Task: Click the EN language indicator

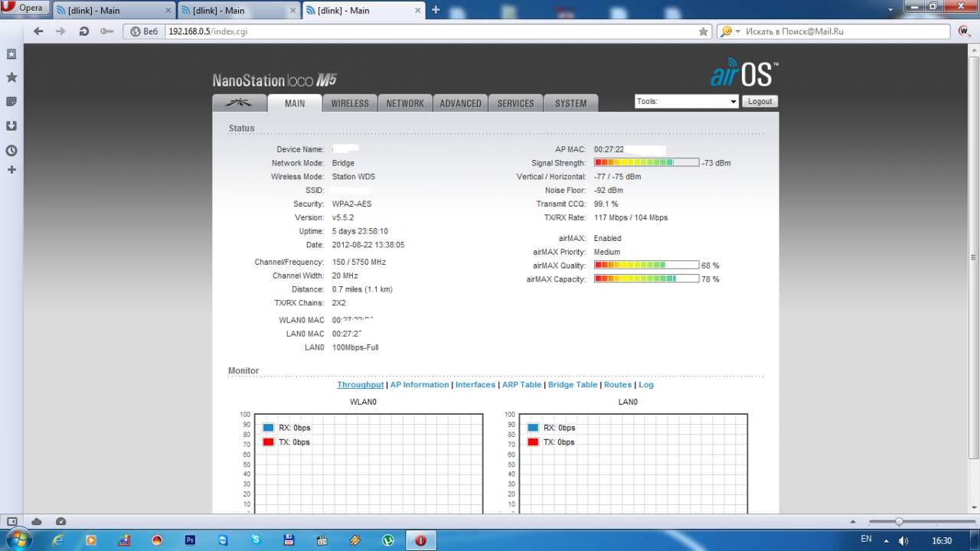Action: pyautogui.click(x=866, y=540)
